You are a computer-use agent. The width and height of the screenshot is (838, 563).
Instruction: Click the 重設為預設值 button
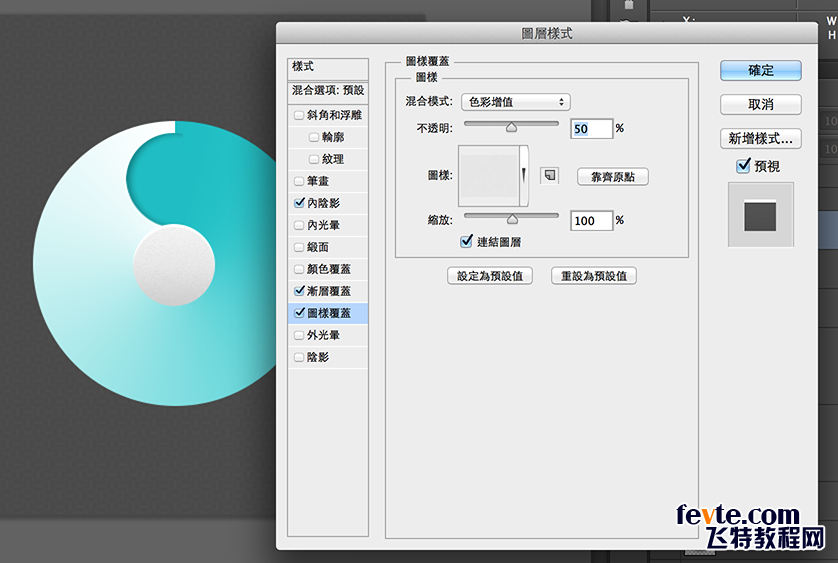pyautogui.click(x=593, y=276)
